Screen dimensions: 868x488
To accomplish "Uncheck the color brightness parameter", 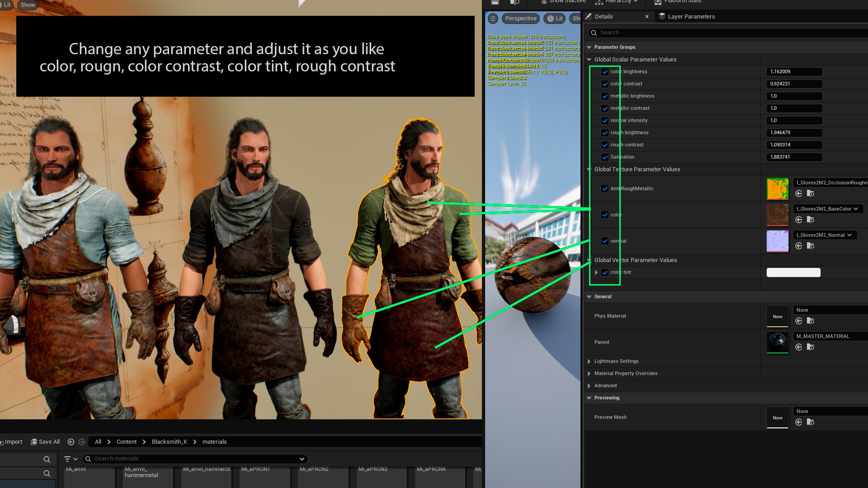I will point(605,72).
